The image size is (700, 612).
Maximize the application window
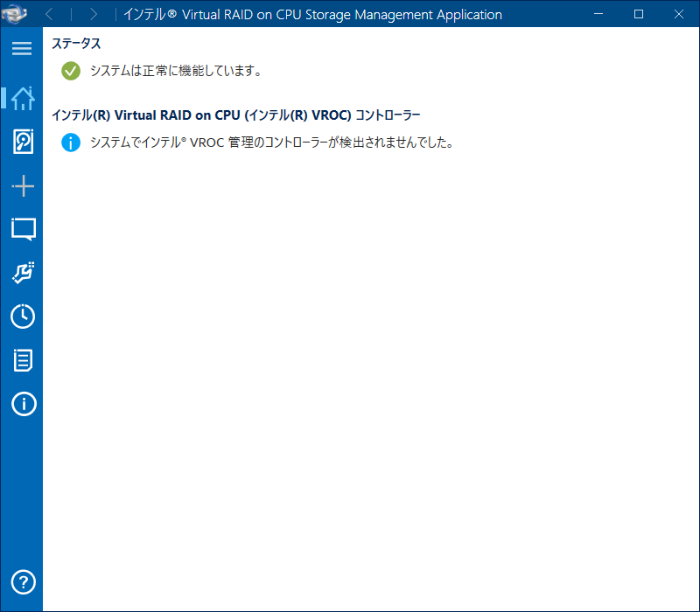[638, 14]
